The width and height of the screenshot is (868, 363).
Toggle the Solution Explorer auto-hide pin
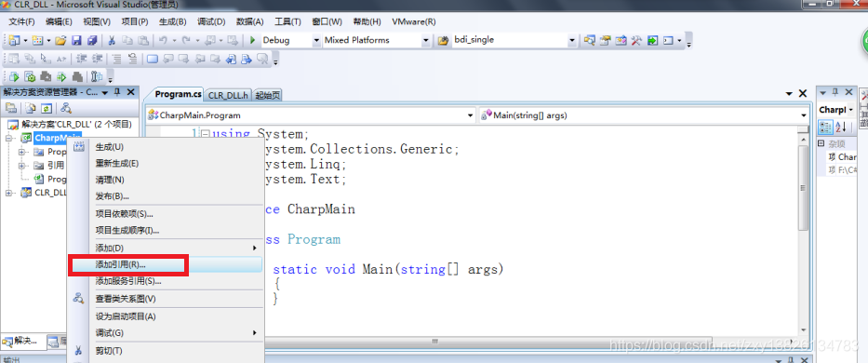coord(117,92)
